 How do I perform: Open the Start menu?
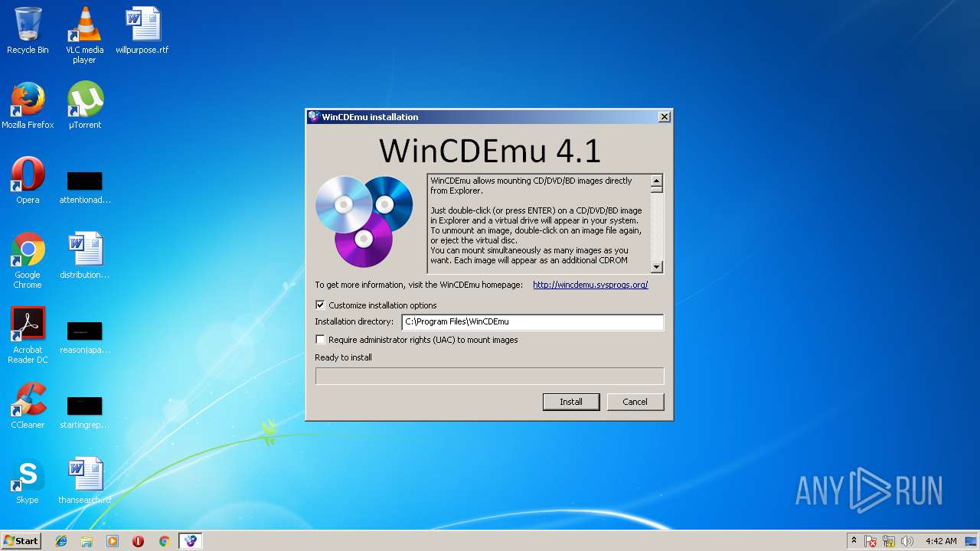pyautogui.click(x=21, y=541)
